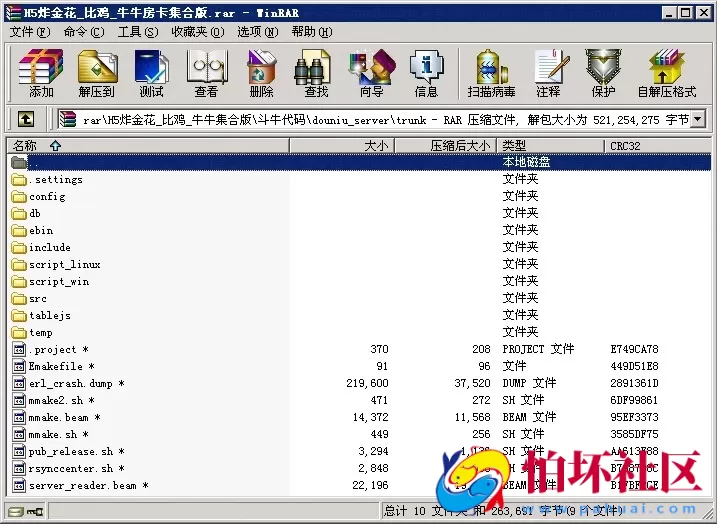This screenshot has width=717, height=524.
Task: Launch the Wizard (向导) icon
Action: click(x=371, y=73)
